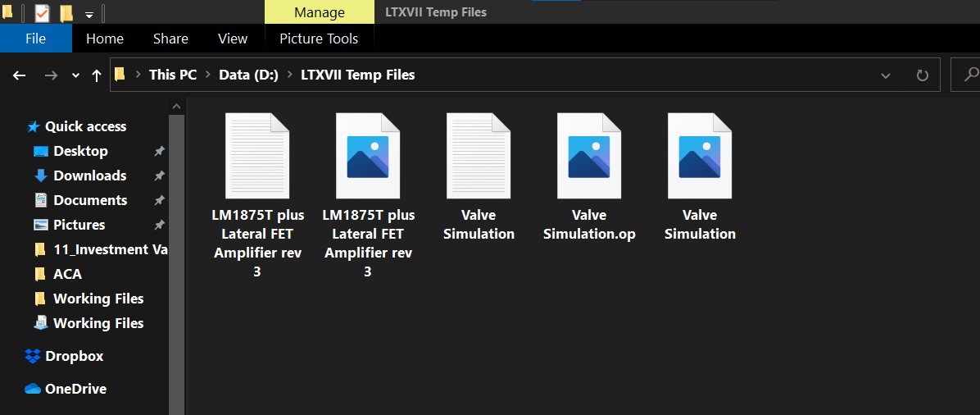Open the 11_Investment Va folder
The image size is (980, 415).
(x=110, y=249)
